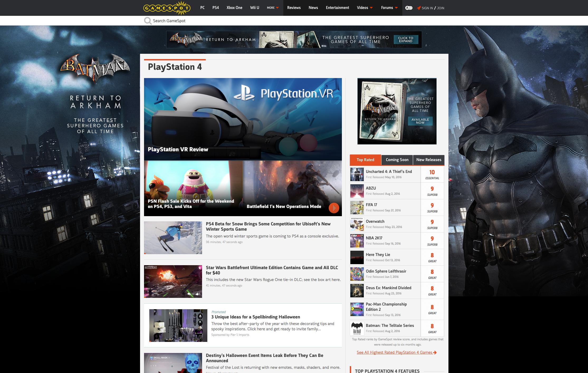This screenshot has width=588, height=373.
Task: Open the orange more-stories icon on Battlefield card
Action: coord(334,208)
